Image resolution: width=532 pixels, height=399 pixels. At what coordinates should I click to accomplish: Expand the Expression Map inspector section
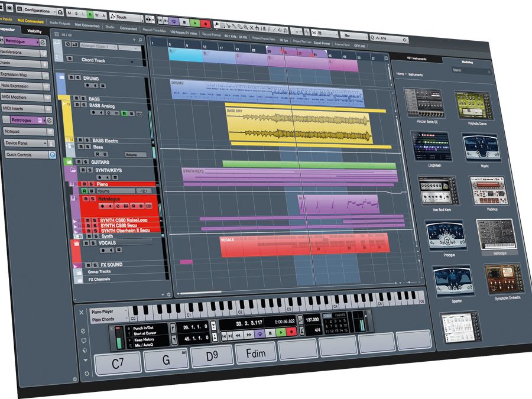24,75
